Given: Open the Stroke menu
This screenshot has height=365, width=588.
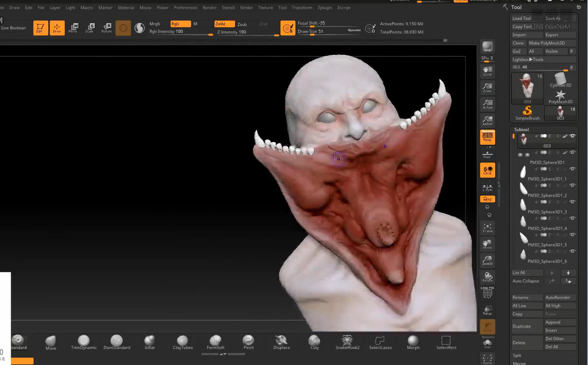Looking at the screenshot, I should [246, 7].
